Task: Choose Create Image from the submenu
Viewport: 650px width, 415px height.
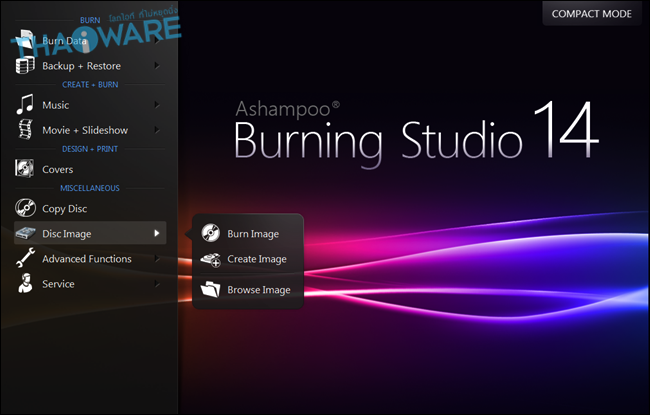Action: 248,259
